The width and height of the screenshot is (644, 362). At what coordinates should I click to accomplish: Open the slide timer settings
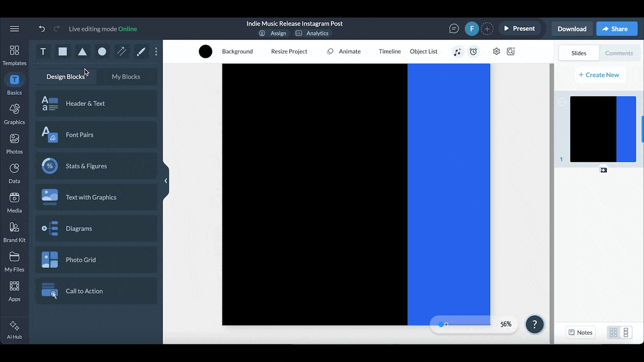(x=473, y=51)
